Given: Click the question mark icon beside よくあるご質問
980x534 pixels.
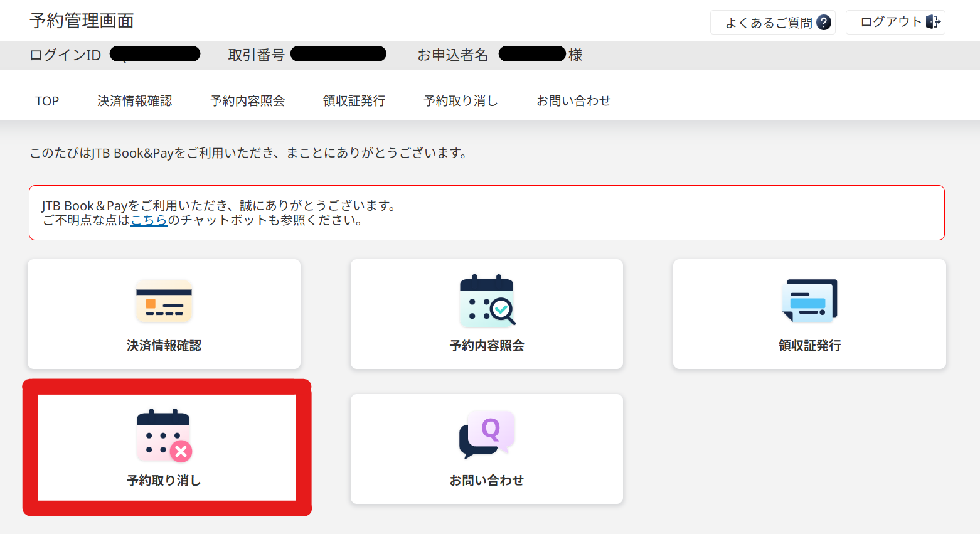Looking at the screenshot, I should [824, 23].
